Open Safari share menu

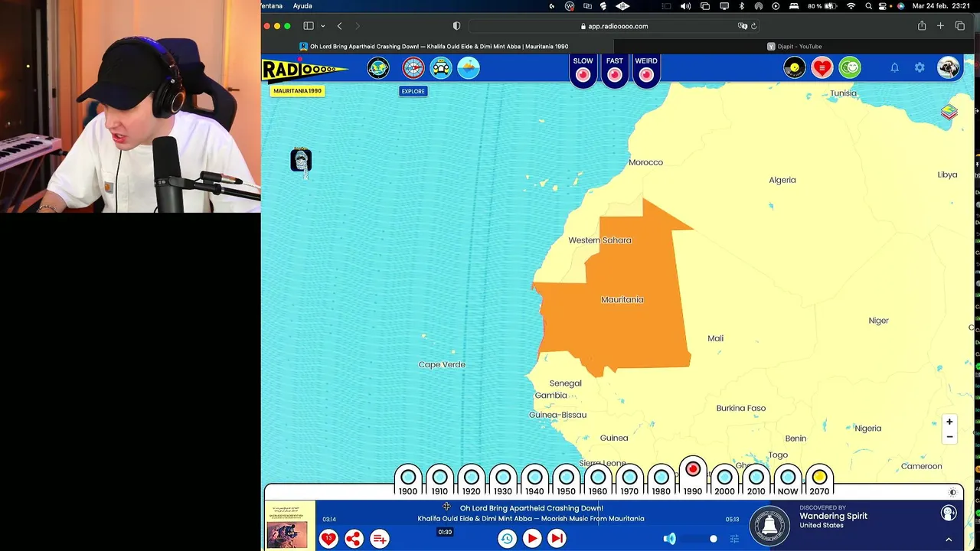click(922, 26)
